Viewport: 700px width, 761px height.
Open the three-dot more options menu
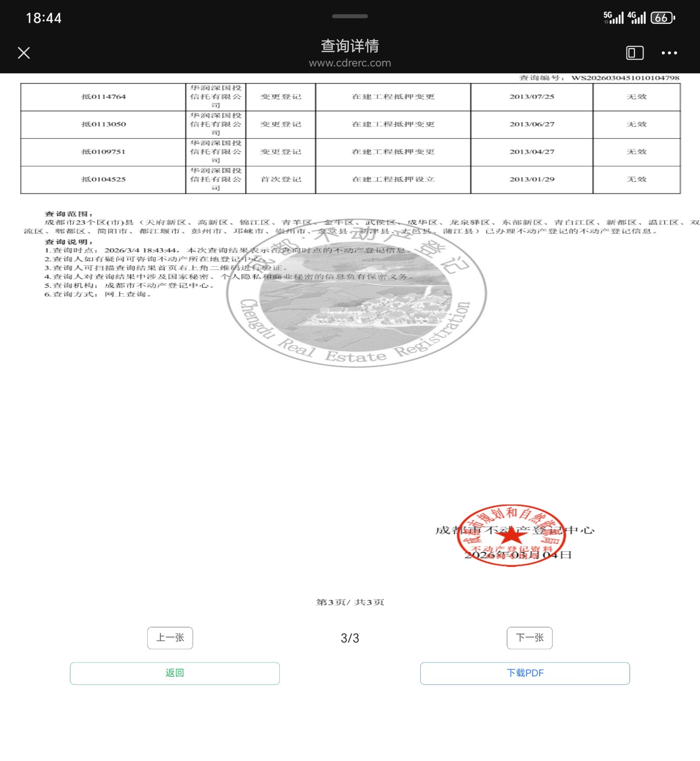(x=669, y=53)
